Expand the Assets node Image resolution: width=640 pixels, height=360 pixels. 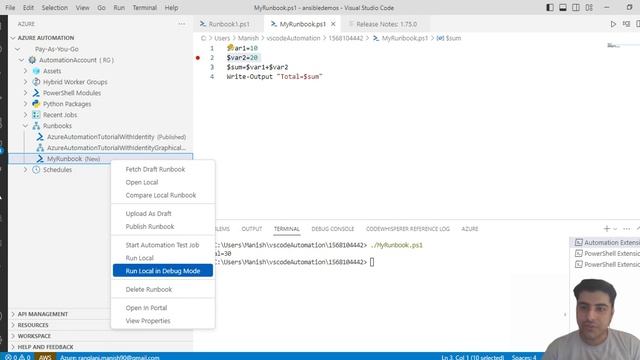pos(25,71)
